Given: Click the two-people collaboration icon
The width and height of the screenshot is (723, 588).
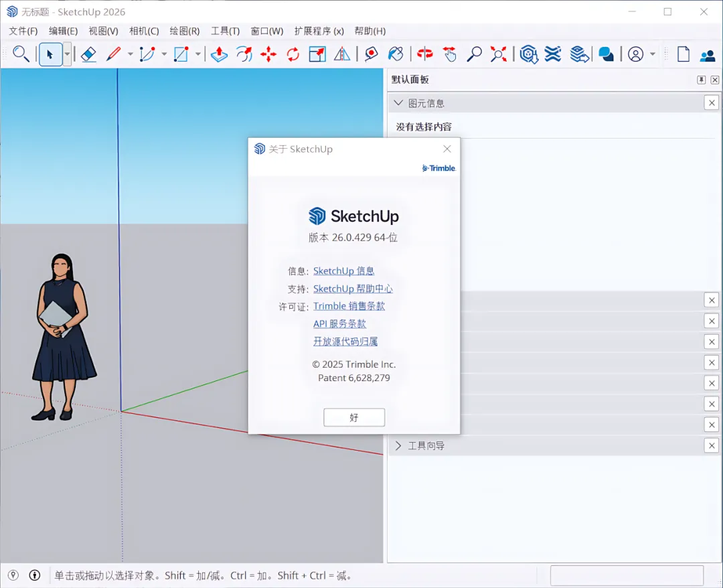Looking at the screenshot, I should pos(708,56).
